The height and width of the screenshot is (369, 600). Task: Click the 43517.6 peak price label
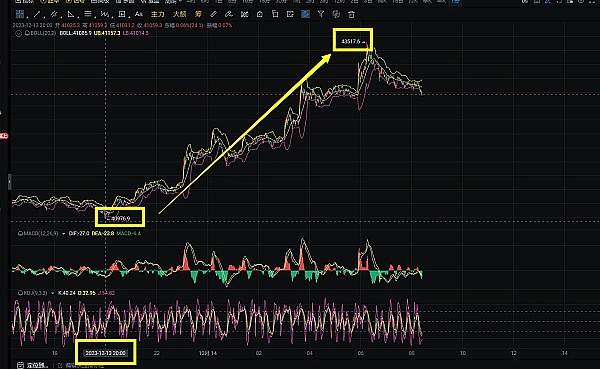tap(351, 41)
